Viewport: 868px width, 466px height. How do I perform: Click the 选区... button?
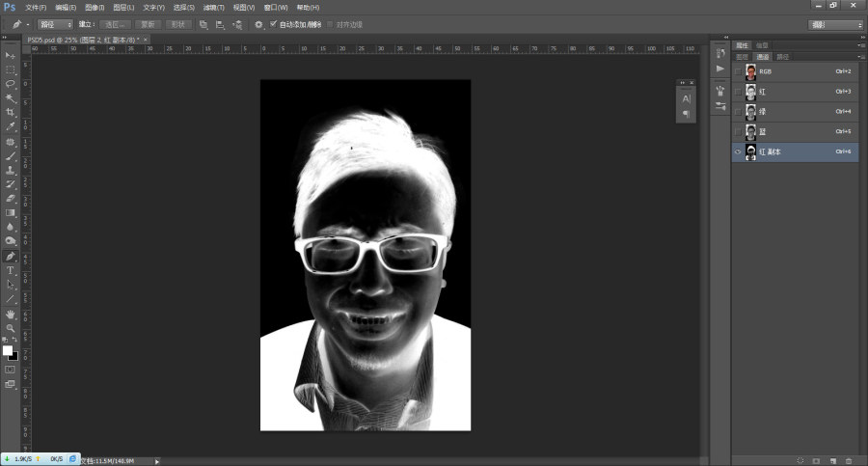(x=114, y=24)
